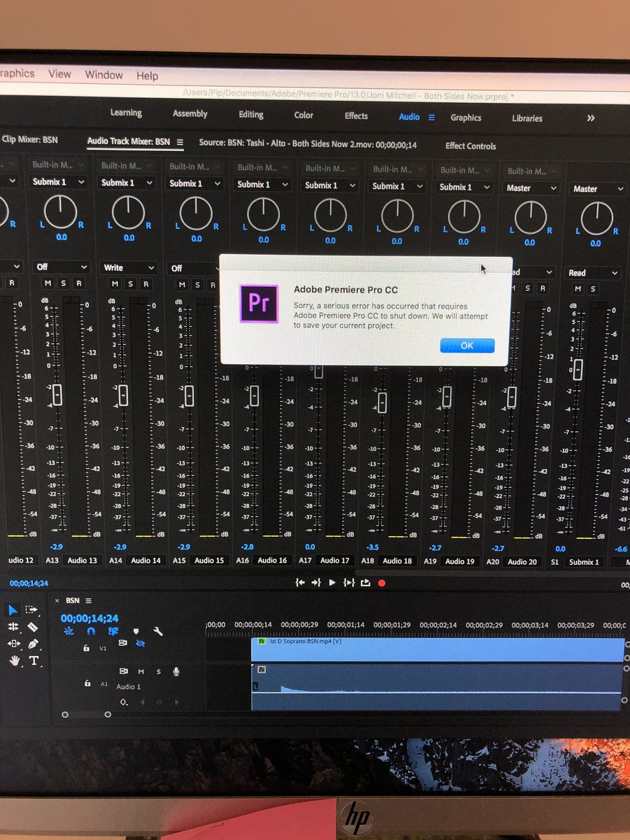Play the sequence from mixer transport

coord(332,582)
